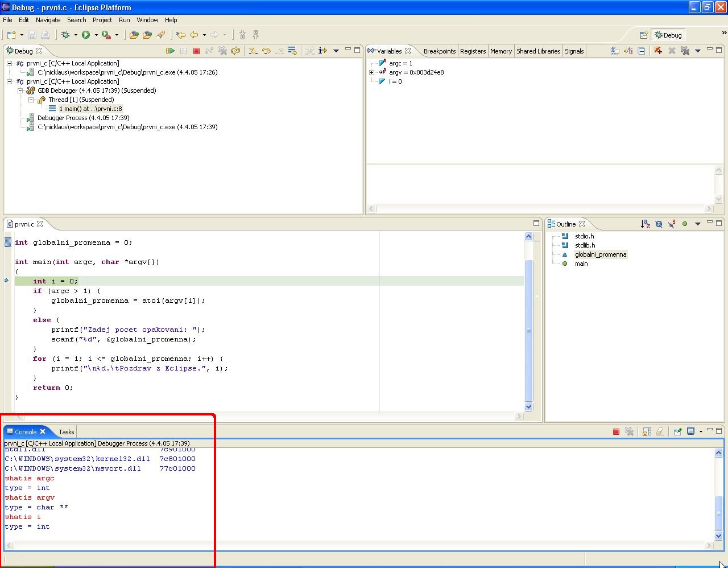Collapse the GDB Debugger tree node
This screenshot has height=568, width=728.
point(20,90)
